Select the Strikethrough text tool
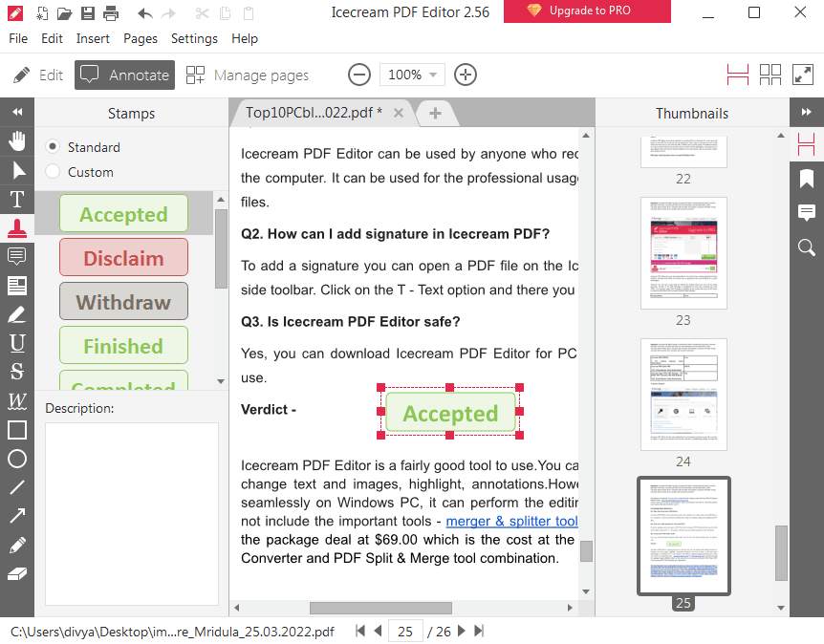Image resolution: width=824 pixels, height=644 pixels. click(x=17, y=372)
